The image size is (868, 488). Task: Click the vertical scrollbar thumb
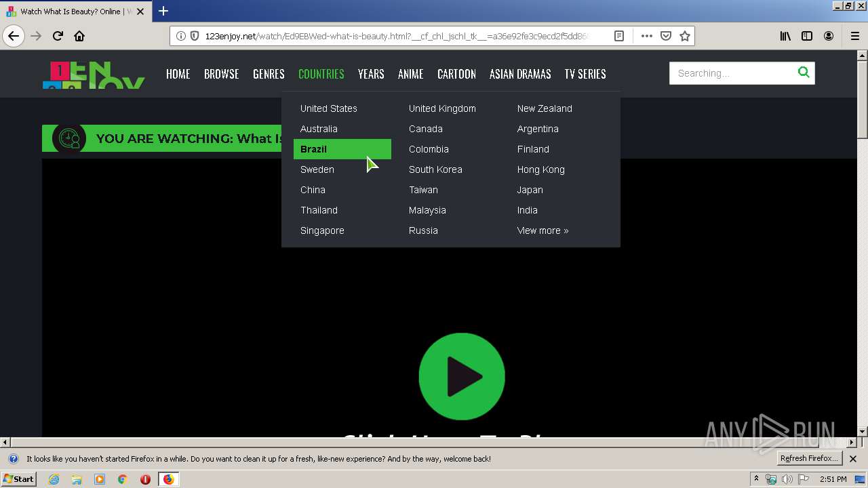[x=862, y=98]
